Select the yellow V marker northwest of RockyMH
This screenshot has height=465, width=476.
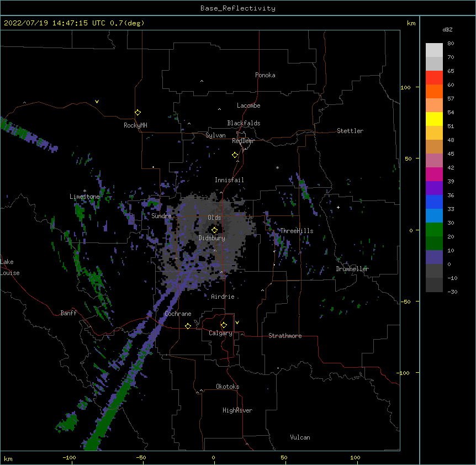(x=97, y=102)
